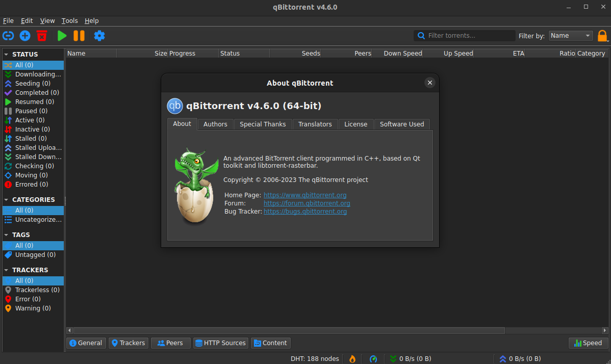
Task: Click the Filter torrents input field
Action: [x=464, y=35]
